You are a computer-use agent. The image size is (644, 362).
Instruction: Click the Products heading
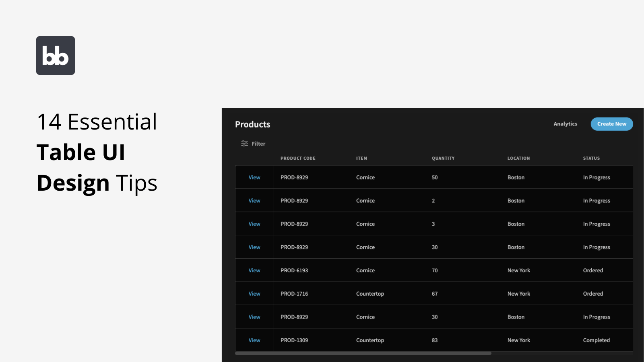point(252,124)
